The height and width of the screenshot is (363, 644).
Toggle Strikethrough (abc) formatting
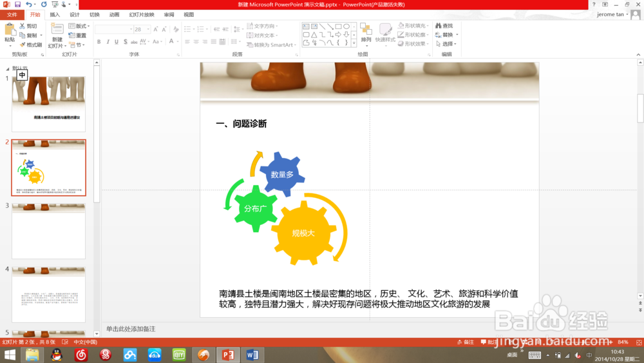(134, 41)
